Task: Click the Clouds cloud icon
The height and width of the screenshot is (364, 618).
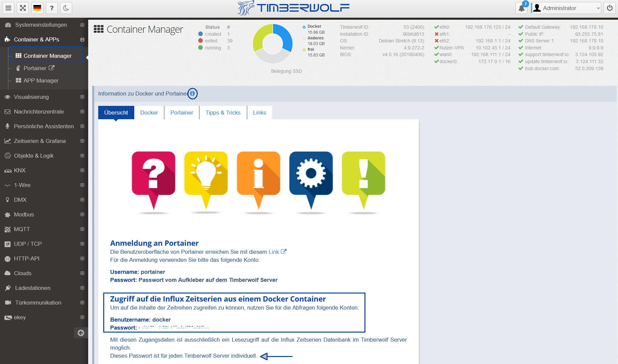Action: [x=8, y=273]
